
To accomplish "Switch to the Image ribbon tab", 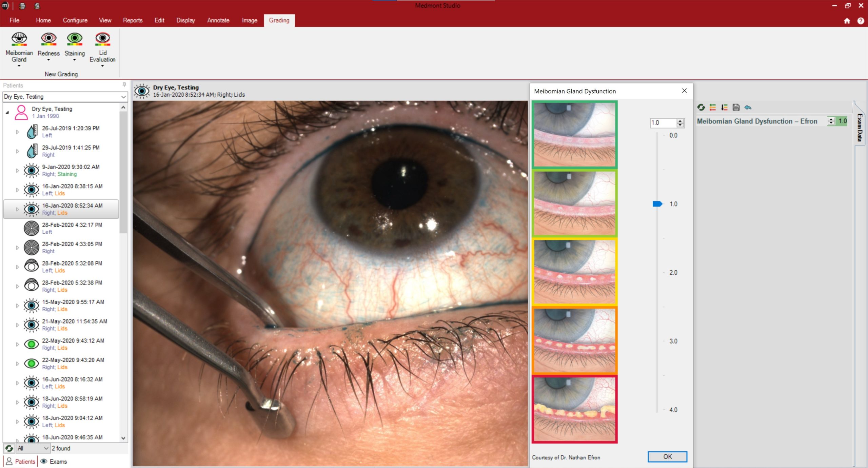I will [x=250, y=20].
